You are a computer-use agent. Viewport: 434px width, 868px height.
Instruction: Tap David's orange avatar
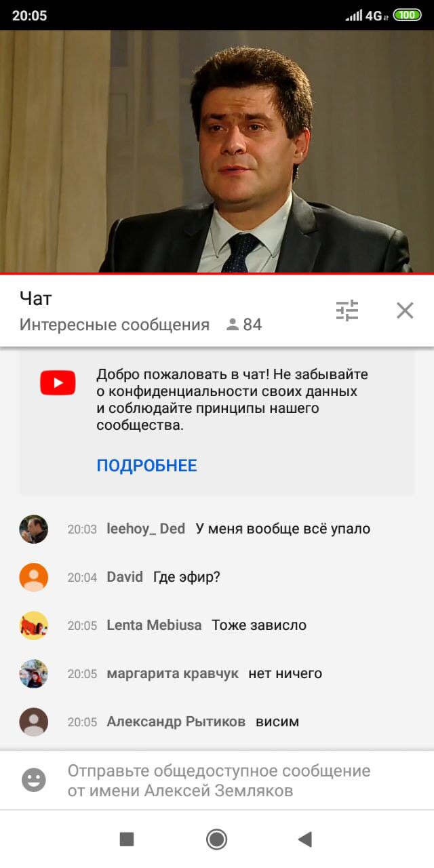coord(34,577)
